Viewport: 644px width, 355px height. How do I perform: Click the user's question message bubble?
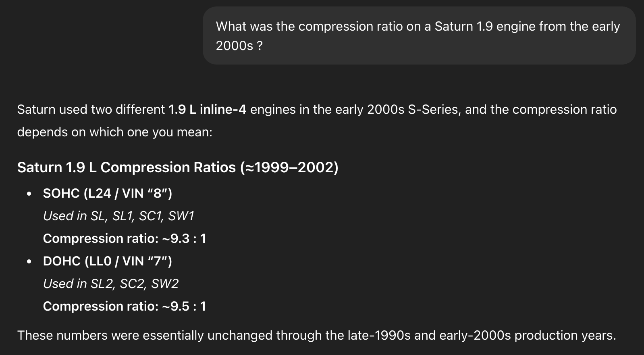coord(419,36)
